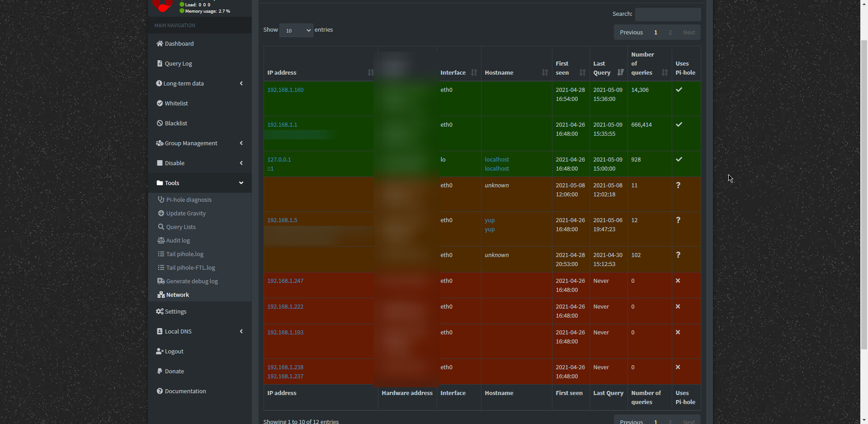Sort by First seen arrows

tap(582, 72)
